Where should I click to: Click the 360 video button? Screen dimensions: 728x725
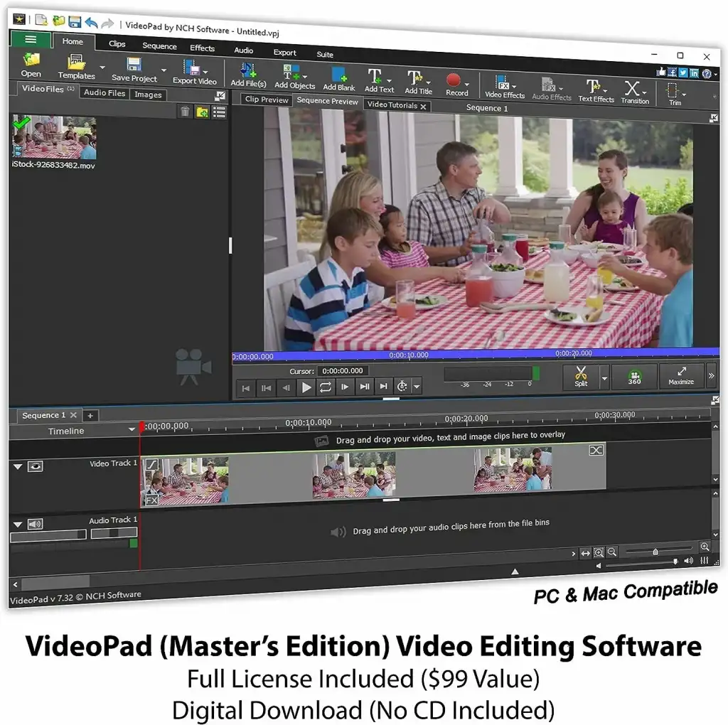pos(635,377)
